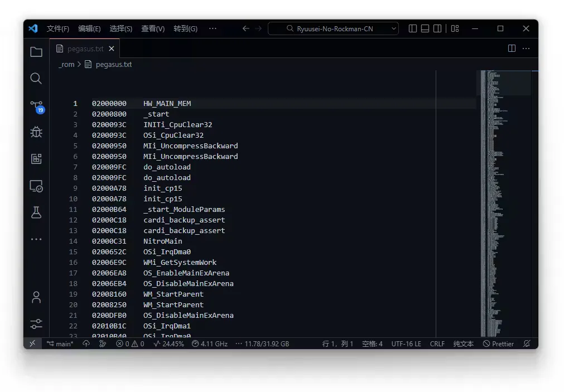The image size is (564, 392).
Task: Click the main* branch in status bar
Action: (x=60, y=344)
